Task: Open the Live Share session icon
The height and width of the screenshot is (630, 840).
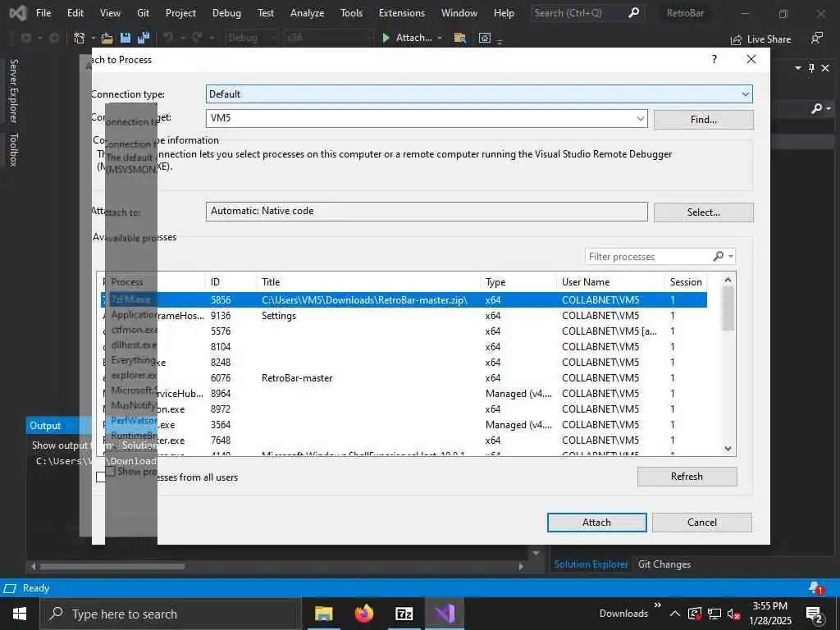Action: click(736, 39)
